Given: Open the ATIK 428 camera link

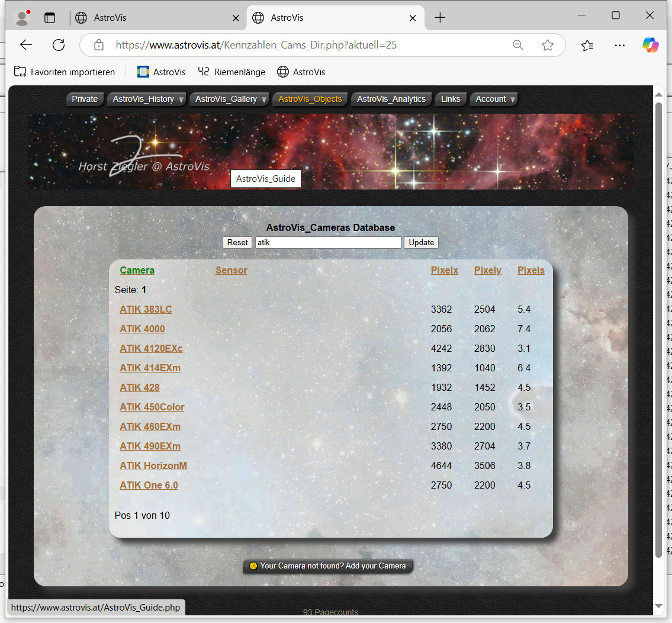Looking at the screenshot, I should [140, 388].
